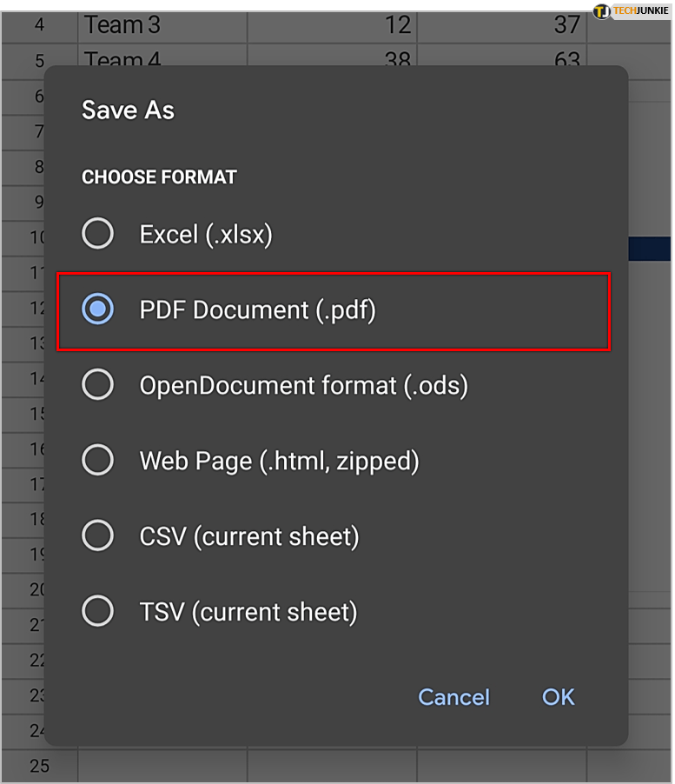Select the cell with value 38
Viewport: 675px width, 784px height.
coord(332,57)
